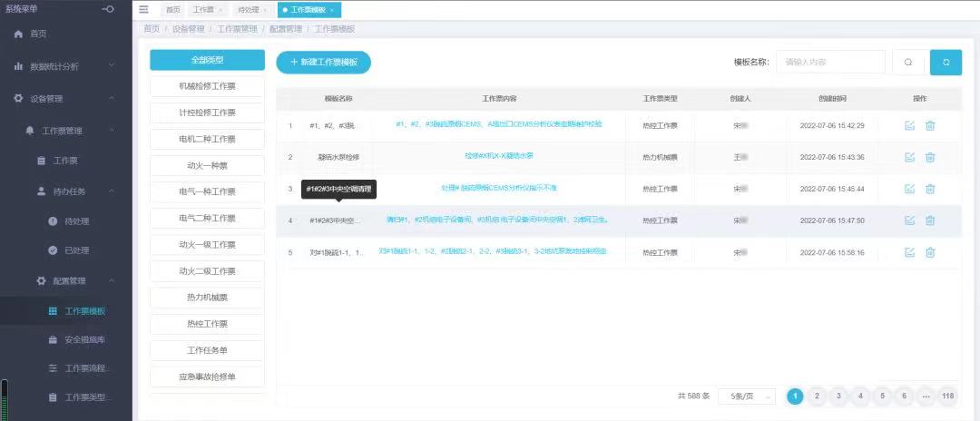The image size is (980, 421).
Task: Click the edit icon in row 1
Action: click(909, 125)
